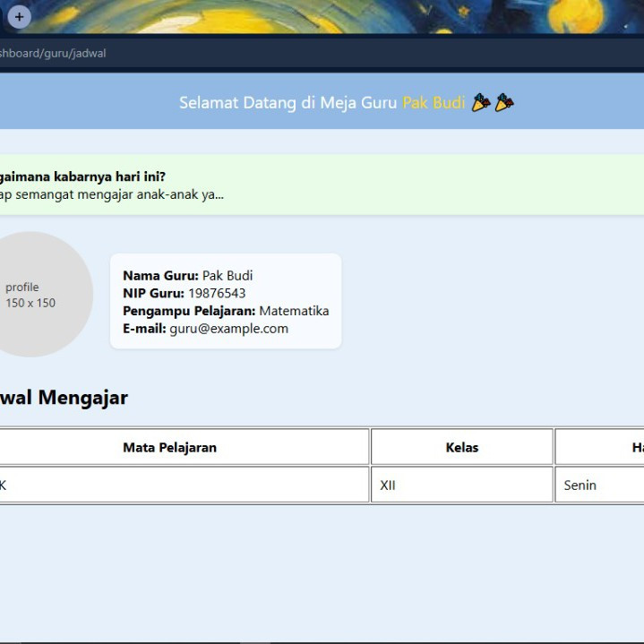Click the yellow "Pak Budi" name in header
This screenshot has width=644, height=644.
(434, 103)
